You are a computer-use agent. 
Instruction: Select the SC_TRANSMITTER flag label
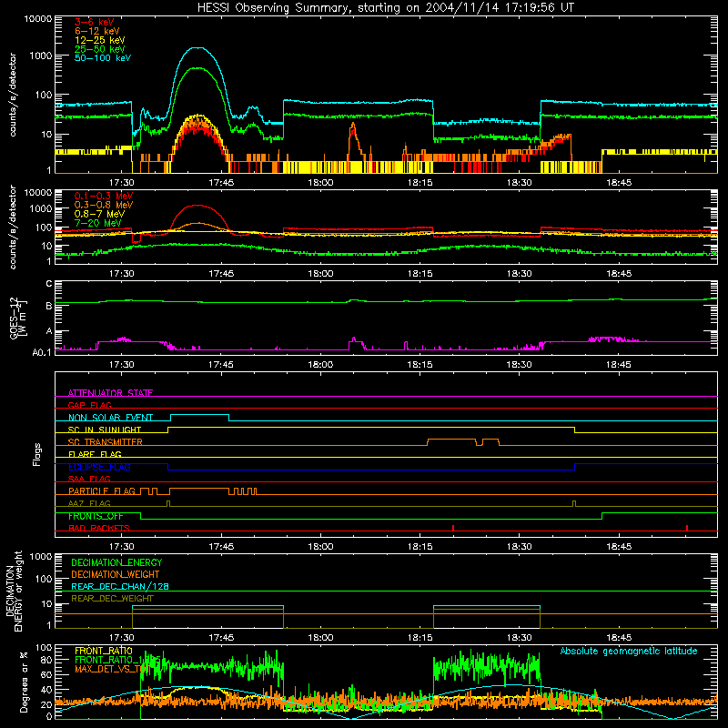[105, 441]
